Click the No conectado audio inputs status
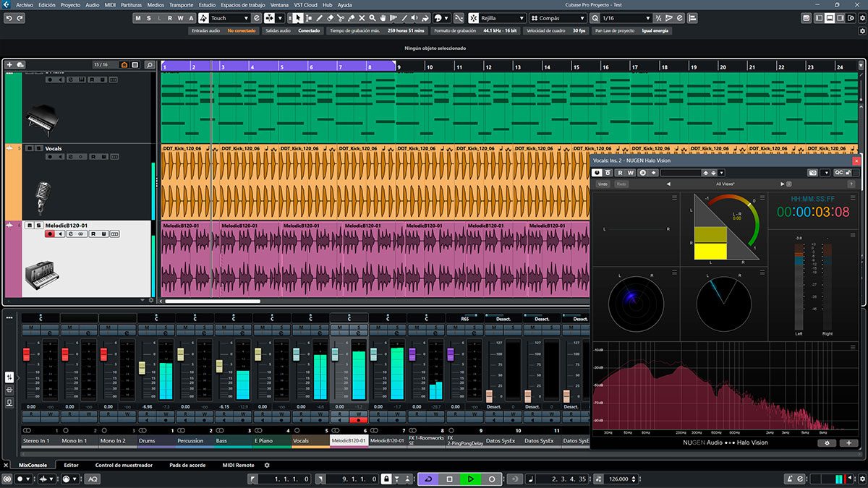 [241, 30]
